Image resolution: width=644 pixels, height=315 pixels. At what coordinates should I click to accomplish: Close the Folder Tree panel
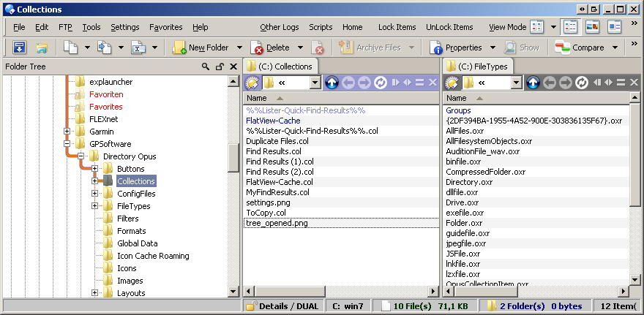[233, 67]
